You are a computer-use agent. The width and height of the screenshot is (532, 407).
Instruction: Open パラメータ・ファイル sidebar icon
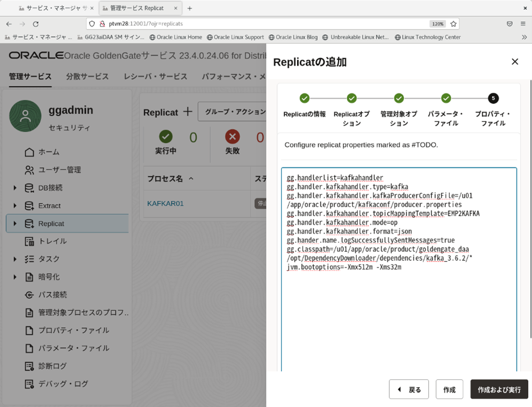coord(29,348)
